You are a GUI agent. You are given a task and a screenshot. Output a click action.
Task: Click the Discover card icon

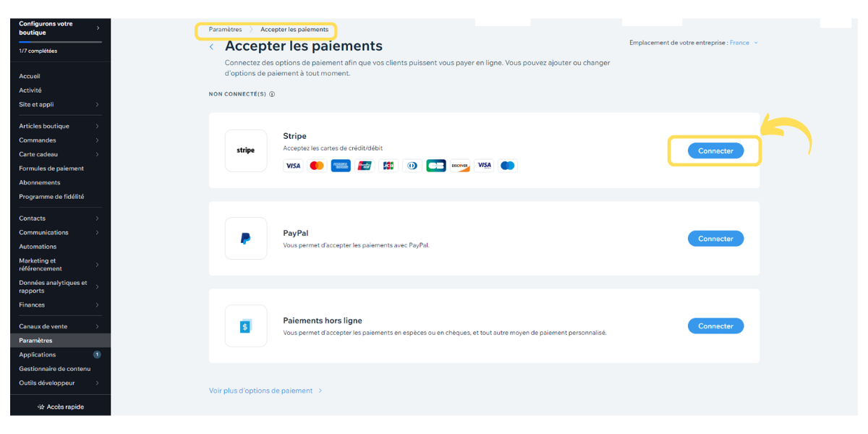click(460, 166)
